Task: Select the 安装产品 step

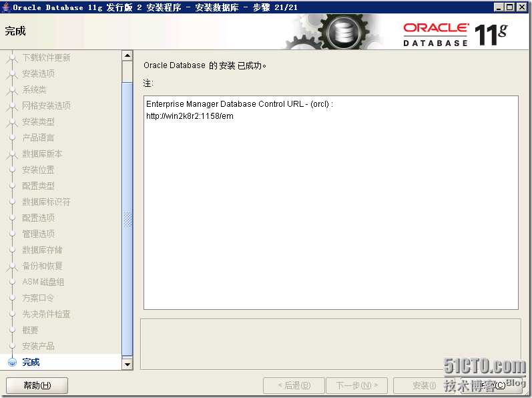Action: coord(38,346)
